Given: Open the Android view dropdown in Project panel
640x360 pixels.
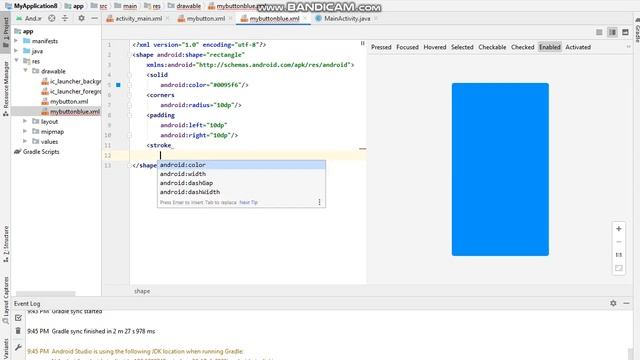Looking at the screenshot, I should click(x=29, y=18).
